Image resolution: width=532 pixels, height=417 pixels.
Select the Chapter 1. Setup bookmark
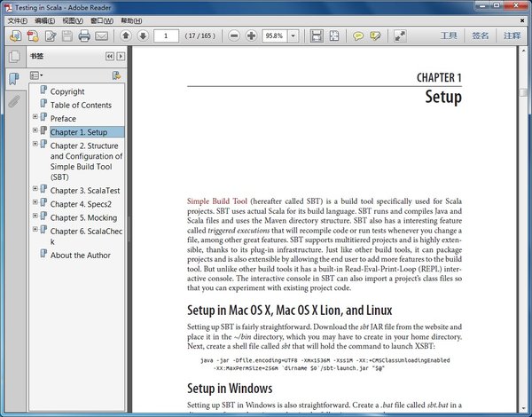tap(87, 132)
